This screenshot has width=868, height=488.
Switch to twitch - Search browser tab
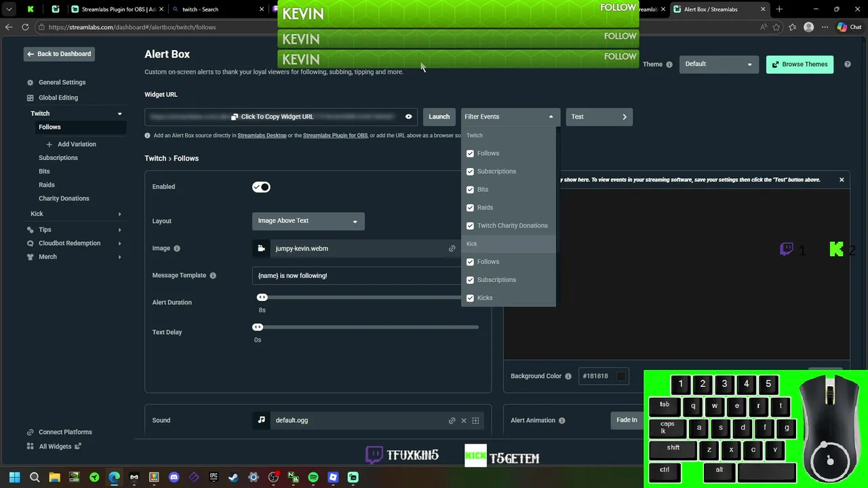[217, 9]
